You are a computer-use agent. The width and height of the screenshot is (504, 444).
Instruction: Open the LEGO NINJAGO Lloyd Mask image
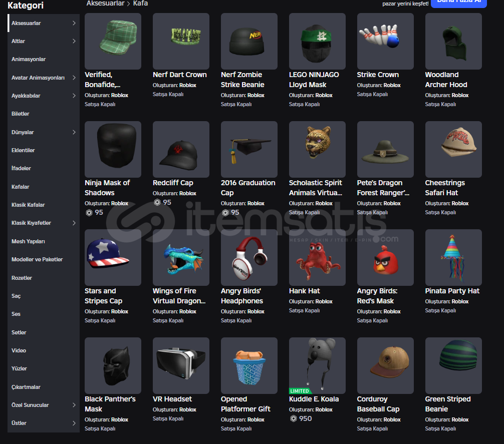tap(317, 41)
